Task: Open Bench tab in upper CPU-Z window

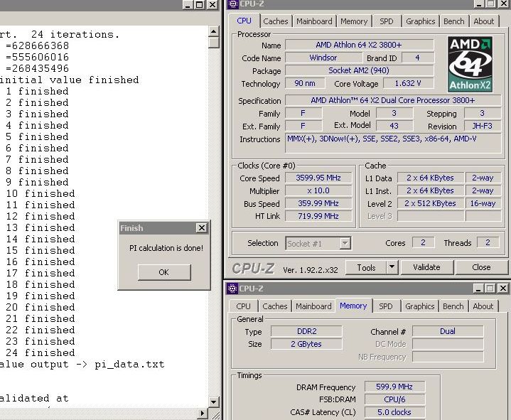Action: (453, 21)
